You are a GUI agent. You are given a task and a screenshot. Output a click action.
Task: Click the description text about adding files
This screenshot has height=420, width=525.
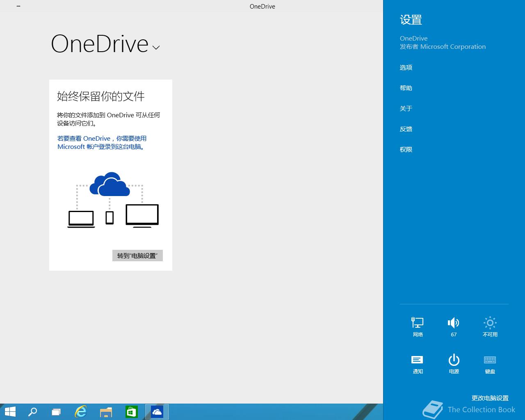point(109,119)
